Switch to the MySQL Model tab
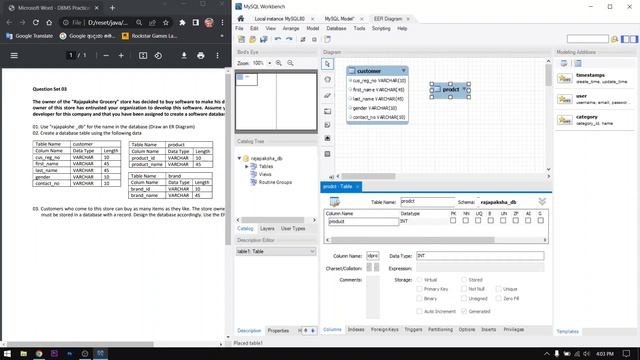 pos(340,19)
